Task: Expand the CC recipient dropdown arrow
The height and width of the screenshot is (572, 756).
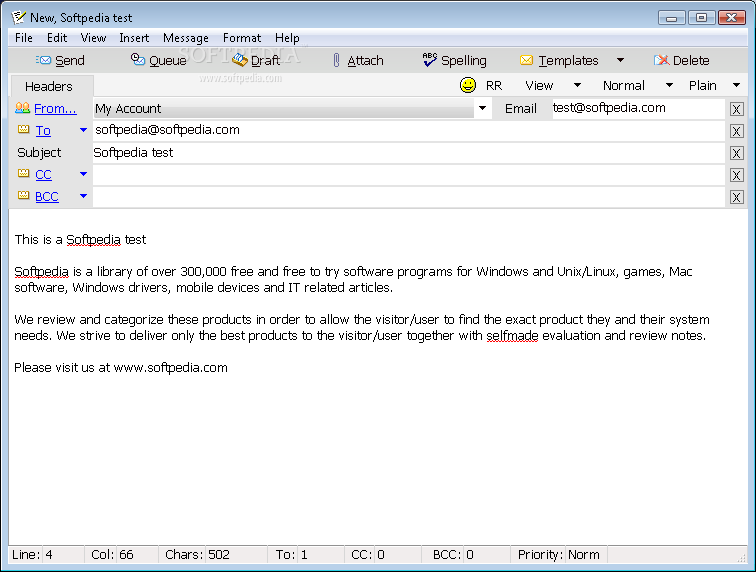Action: click(83, 174)
